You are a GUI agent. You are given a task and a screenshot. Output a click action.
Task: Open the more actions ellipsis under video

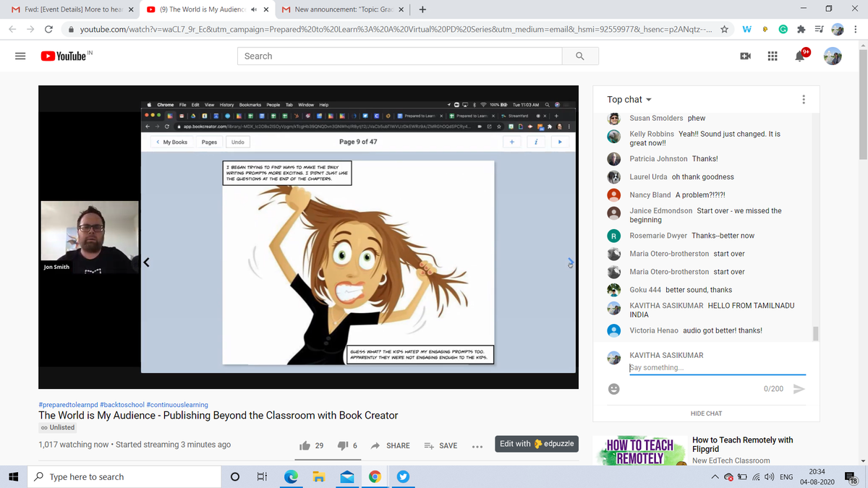(477, 446)
